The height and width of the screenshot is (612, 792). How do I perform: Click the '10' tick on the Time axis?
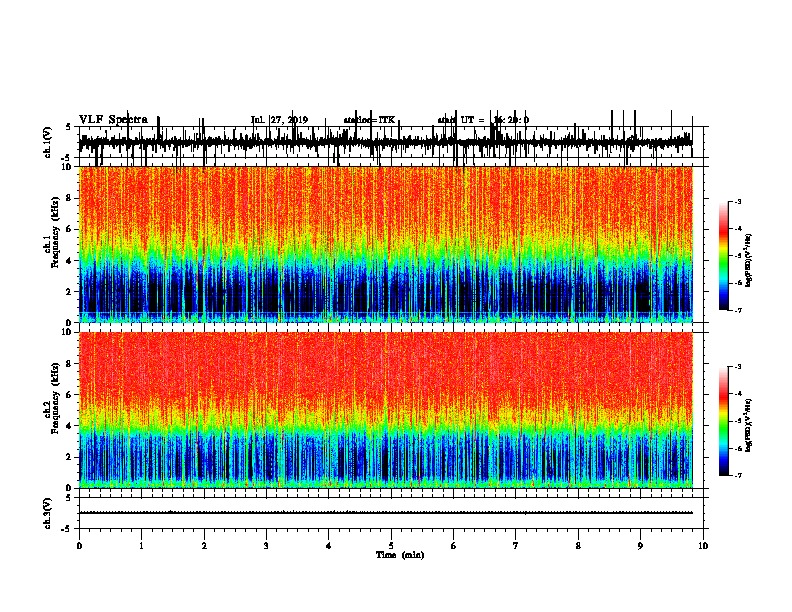tap(703, 546)
